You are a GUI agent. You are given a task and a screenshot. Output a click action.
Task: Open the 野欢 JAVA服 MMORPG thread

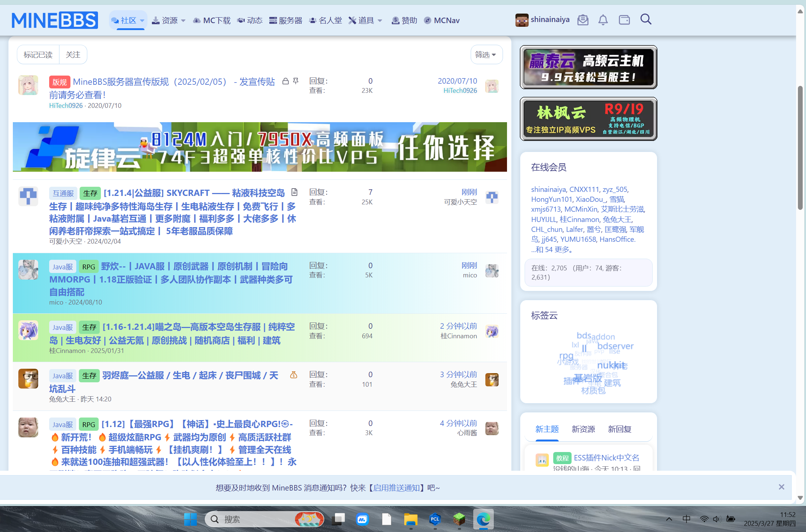tap(171, 279)
